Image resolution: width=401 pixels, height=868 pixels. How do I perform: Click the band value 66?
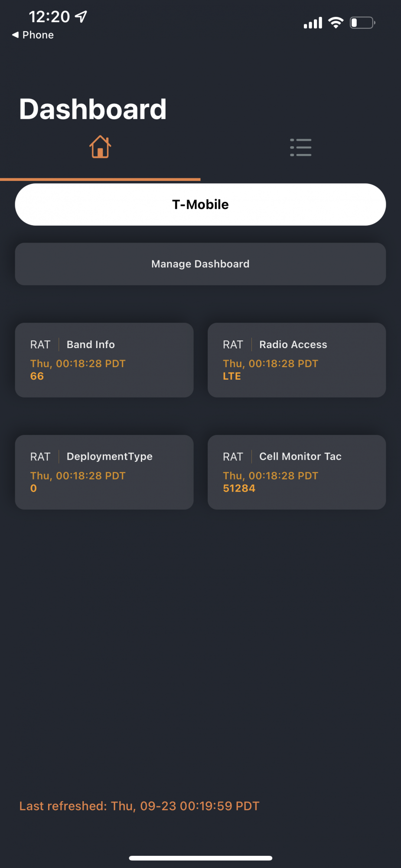pyautogui.click(x=37, y=376)
